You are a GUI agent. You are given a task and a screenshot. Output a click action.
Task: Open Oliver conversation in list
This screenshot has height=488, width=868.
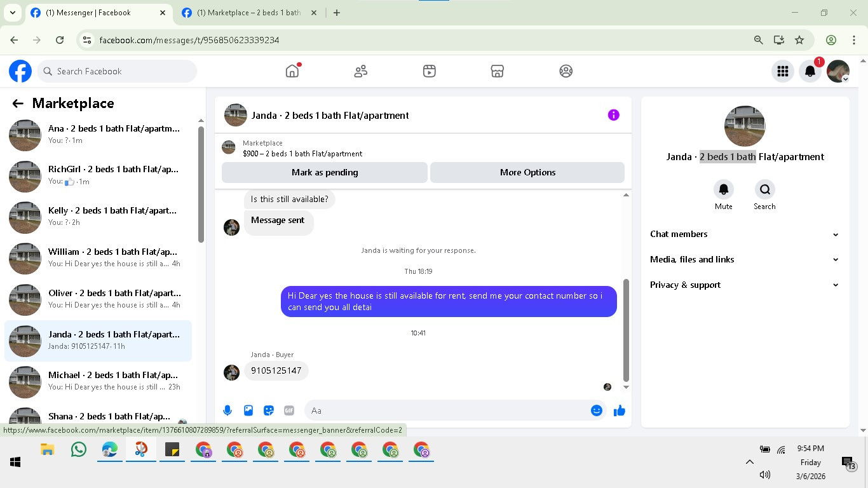coord(98,299)
